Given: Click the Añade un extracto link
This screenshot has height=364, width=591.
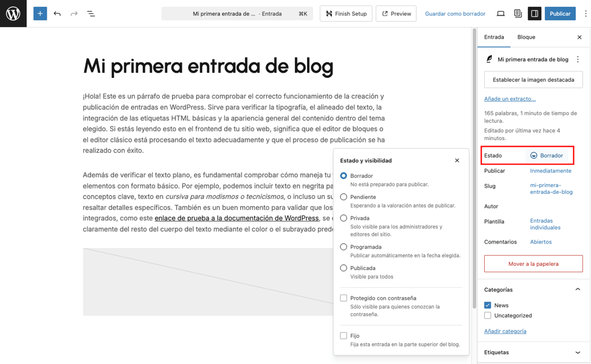Looking at the screenshot, I should (510, 99).
